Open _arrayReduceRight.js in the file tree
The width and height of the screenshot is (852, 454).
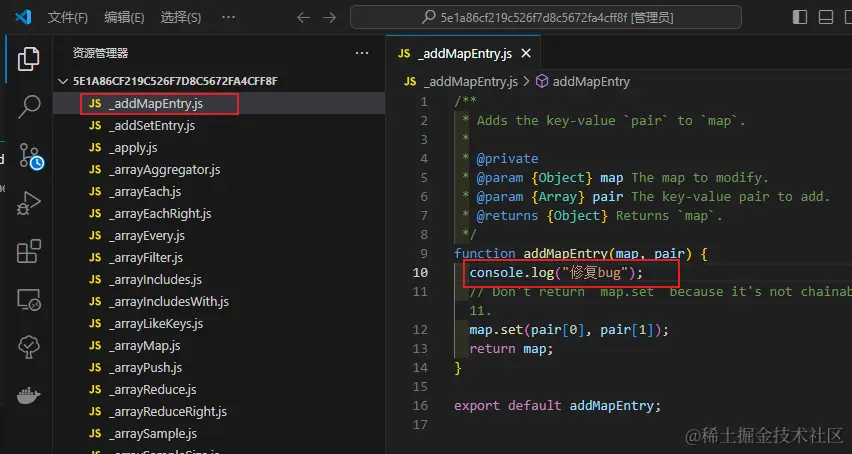coord(219,411)
